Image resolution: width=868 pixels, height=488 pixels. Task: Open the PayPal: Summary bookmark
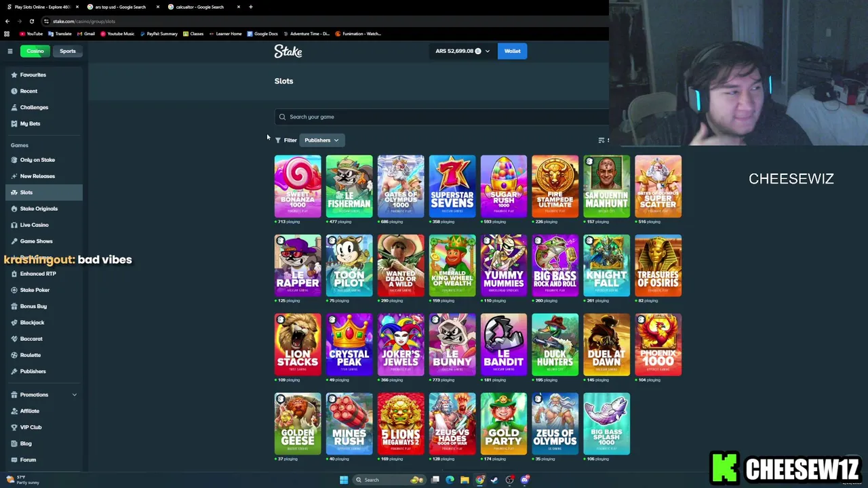point(159,33)
